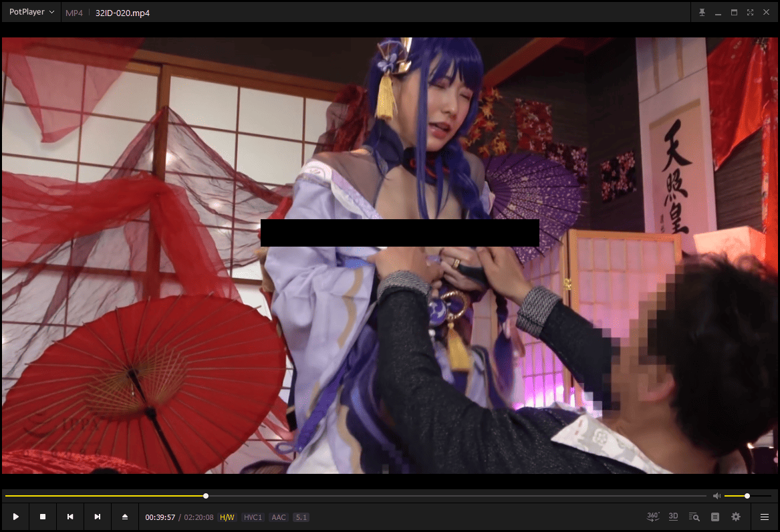Toggle the playlist sidebar menu
This screenshot has height=532, width=780.
pyautogui.click(x=765, y=517)
